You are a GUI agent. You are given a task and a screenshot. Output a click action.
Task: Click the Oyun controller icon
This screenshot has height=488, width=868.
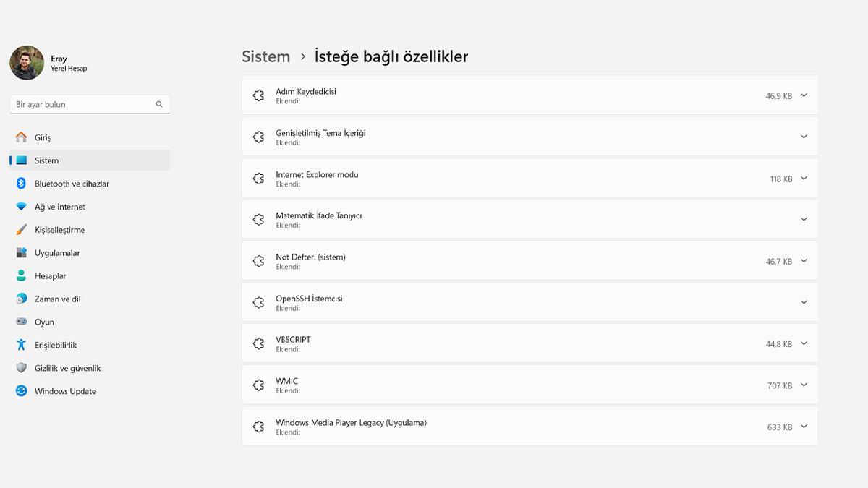(x=23, y=322)
